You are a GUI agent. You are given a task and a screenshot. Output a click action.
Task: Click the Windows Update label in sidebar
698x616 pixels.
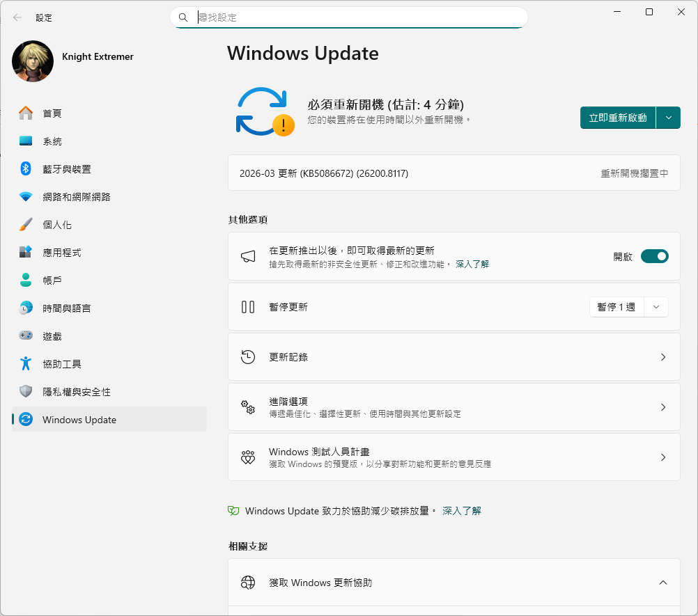click(79, 420)
